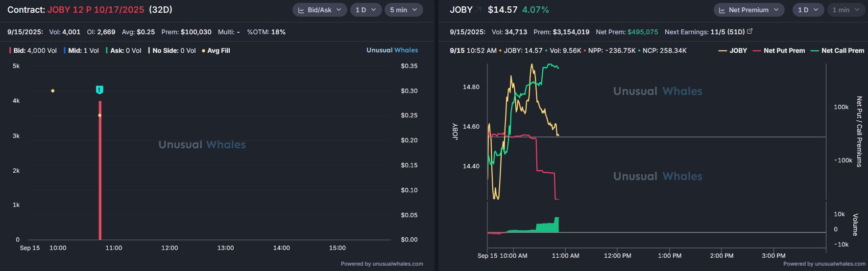Click Powered by unusualwhales.com under JOBY chart

824,264
